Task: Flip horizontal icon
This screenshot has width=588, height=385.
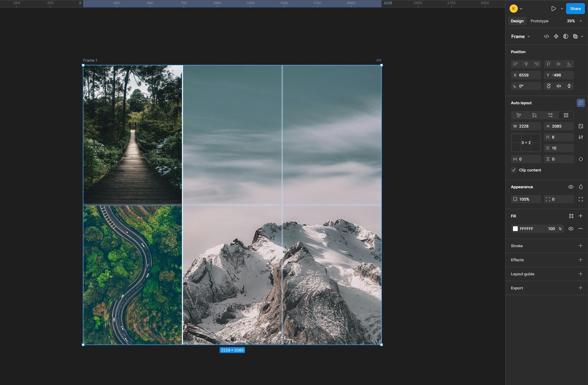Action: pos(559,86)
